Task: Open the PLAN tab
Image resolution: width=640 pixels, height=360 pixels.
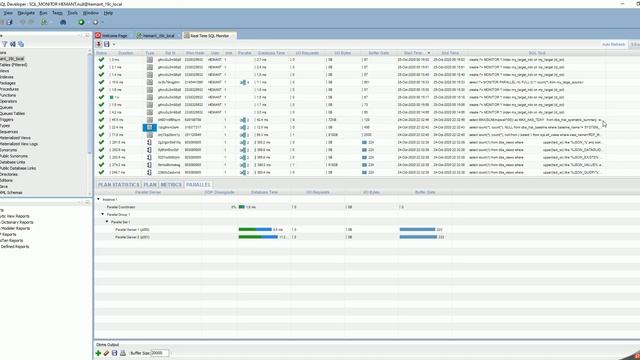Action: pyautogui.click(x=150, y=185)
